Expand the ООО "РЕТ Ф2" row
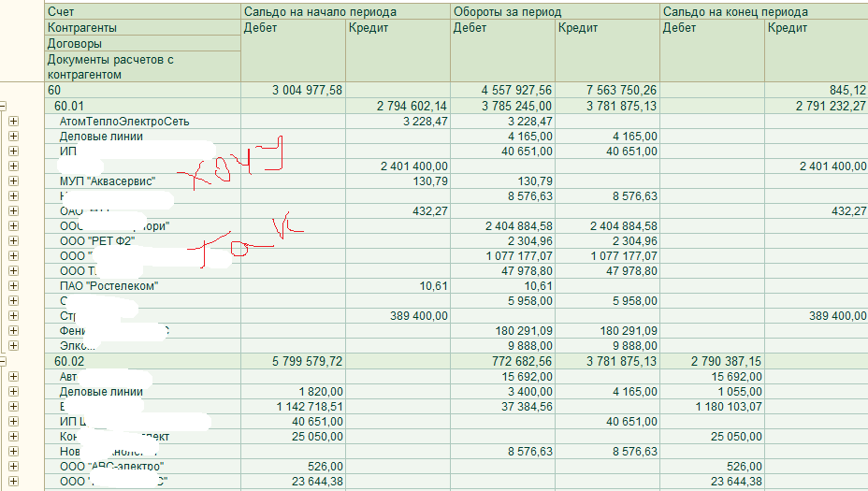 tap(13, 241)
